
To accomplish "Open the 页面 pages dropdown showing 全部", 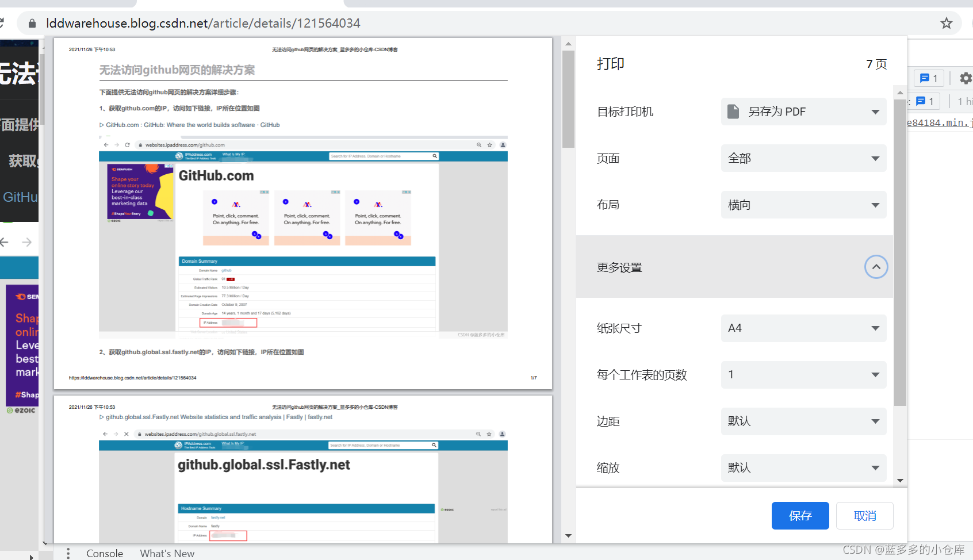I will (804, 158).
